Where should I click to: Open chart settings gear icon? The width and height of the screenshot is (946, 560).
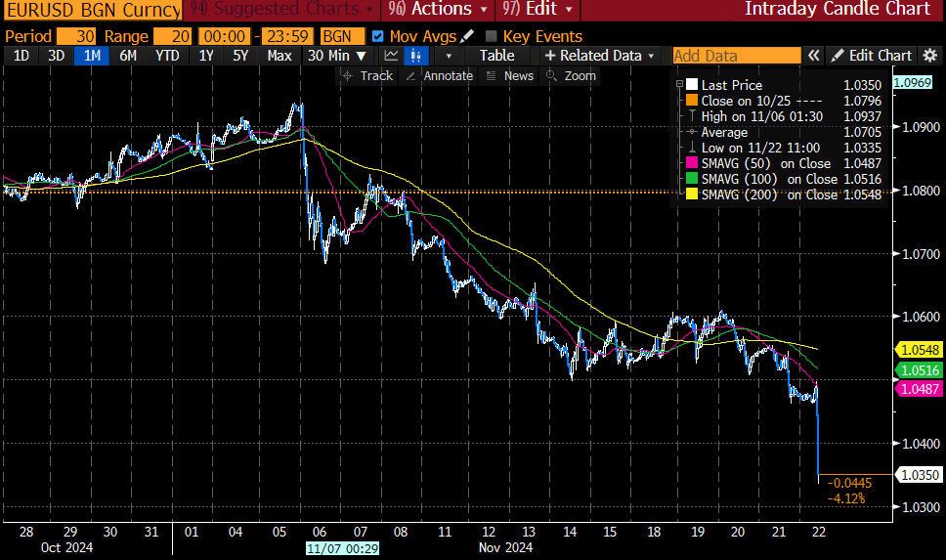[930, 56]
